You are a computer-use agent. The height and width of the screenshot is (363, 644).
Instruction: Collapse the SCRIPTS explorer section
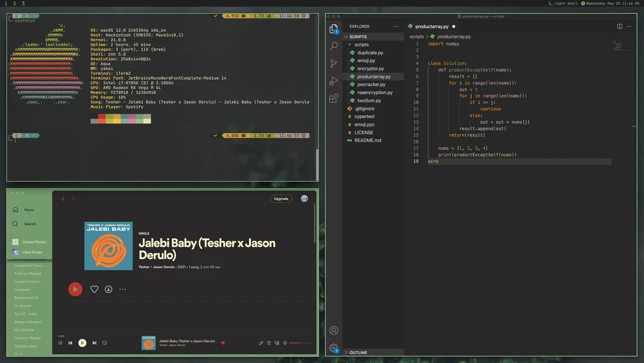[358, 36]
